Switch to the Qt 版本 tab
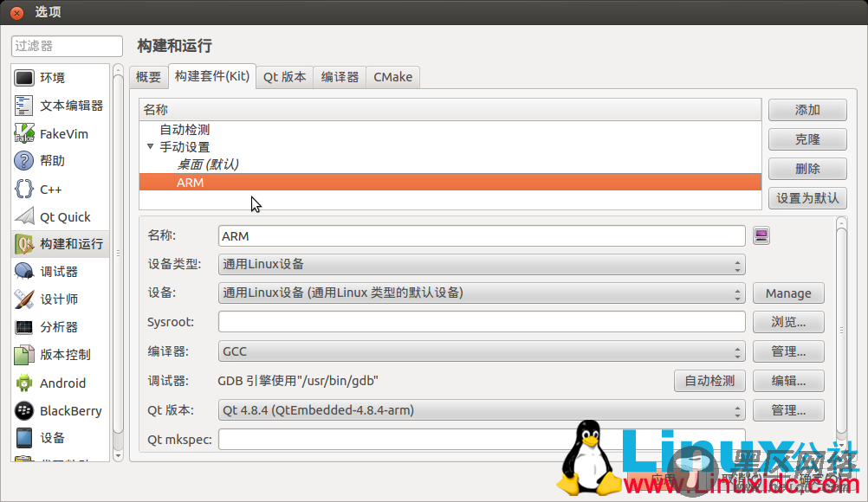 pyautogui.click(x=284, y=77)
